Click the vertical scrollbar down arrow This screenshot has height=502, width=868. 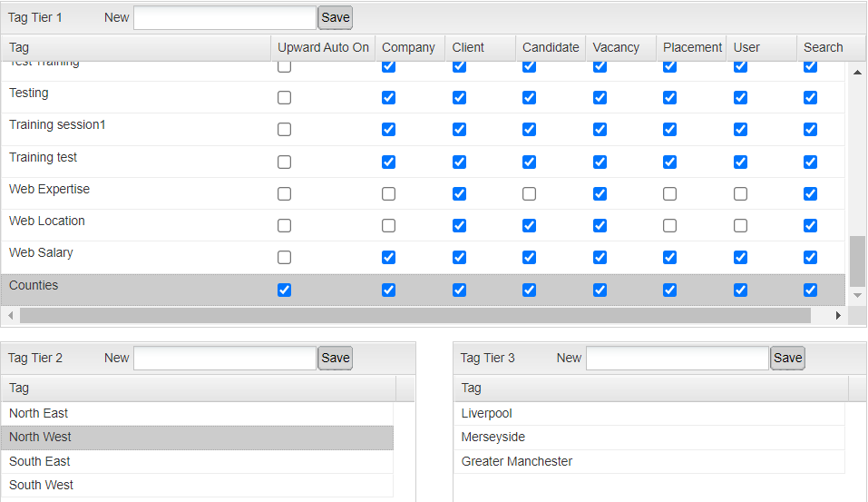(x=857, y=295)
